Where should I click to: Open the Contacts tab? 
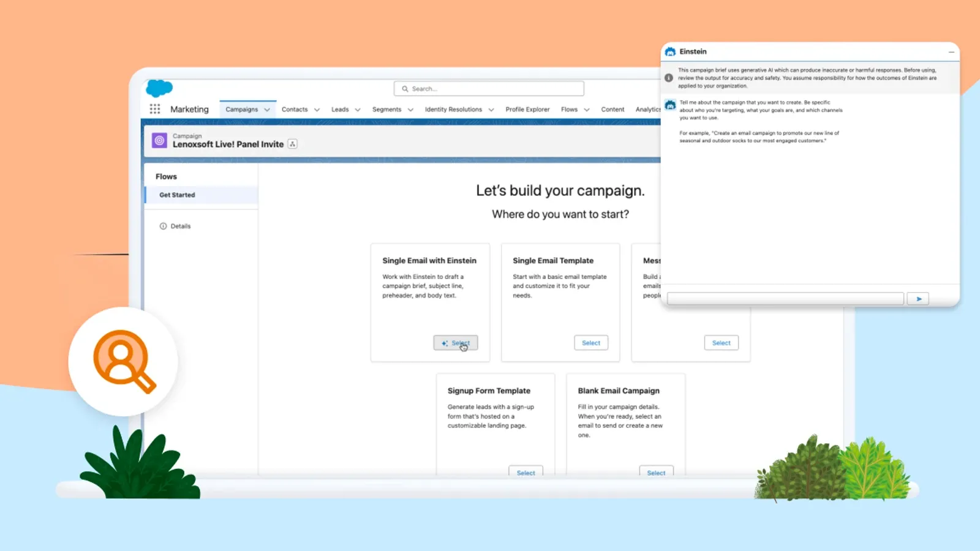[x=295, y=109]
